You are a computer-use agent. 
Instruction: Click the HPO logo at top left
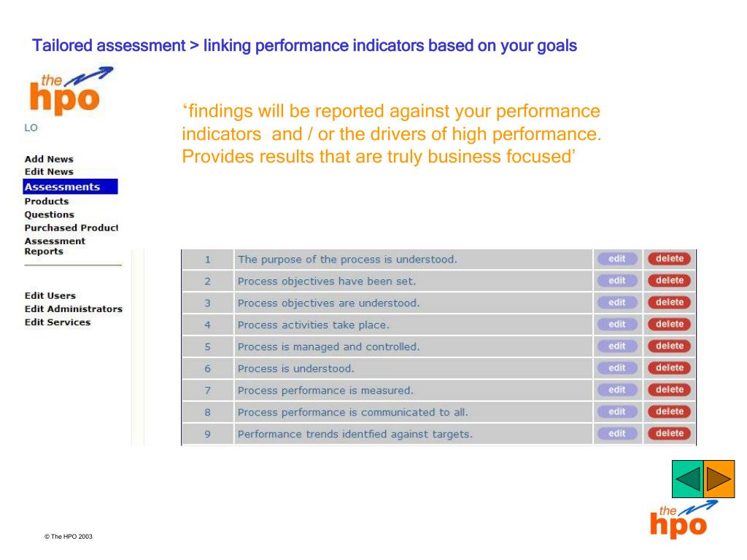tap(71, 90)
